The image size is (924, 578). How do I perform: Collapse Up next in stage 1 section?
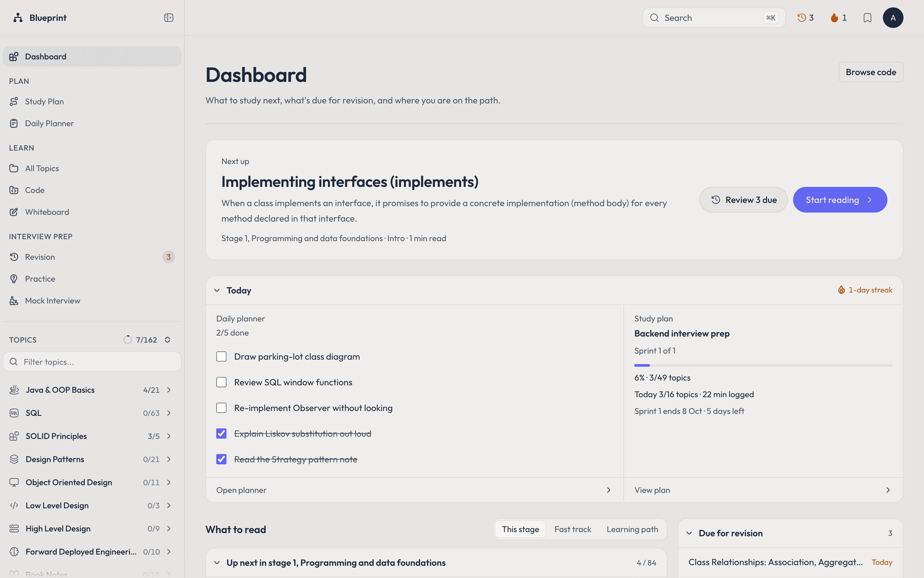[x=217, y=563]
